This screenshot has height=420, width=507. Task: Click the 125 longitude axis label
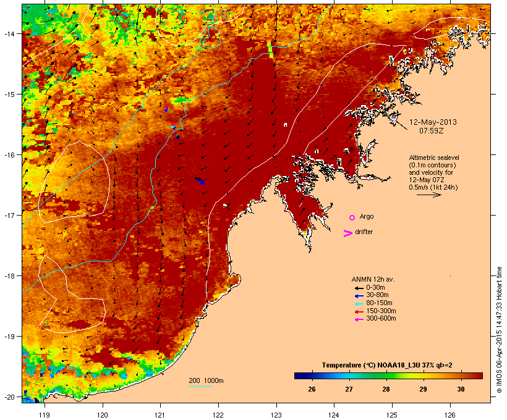point(392,415)
